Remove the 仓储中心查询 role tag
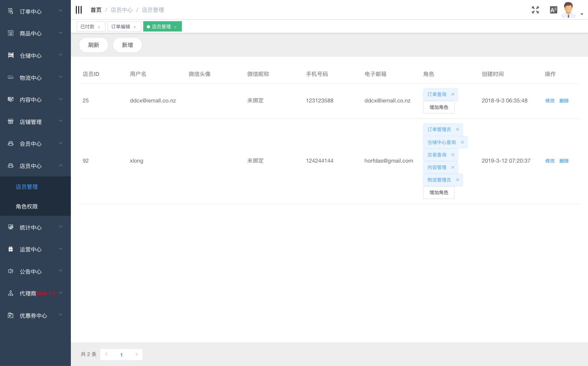This screenshot has width=588, height=366. (x=462, y=143)
